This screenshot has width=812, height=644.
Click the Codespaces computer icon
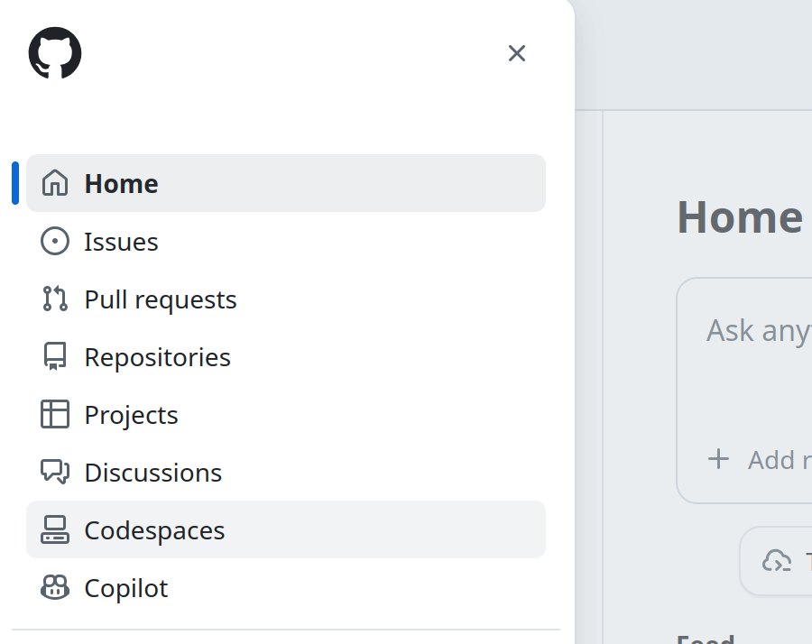pos(55,530)
